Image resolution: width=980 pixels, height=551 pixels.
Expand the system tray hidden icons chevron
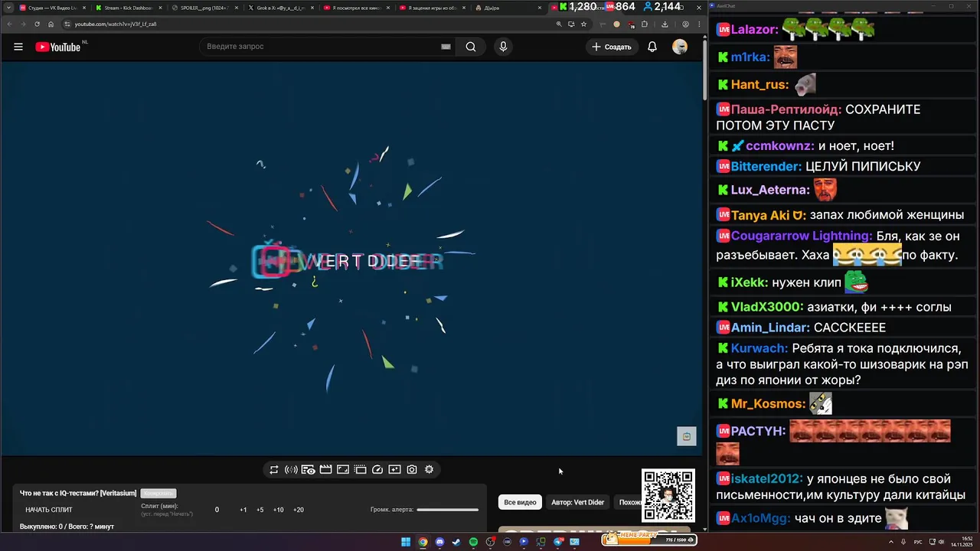pyautogui.click(x=890, y=542)
